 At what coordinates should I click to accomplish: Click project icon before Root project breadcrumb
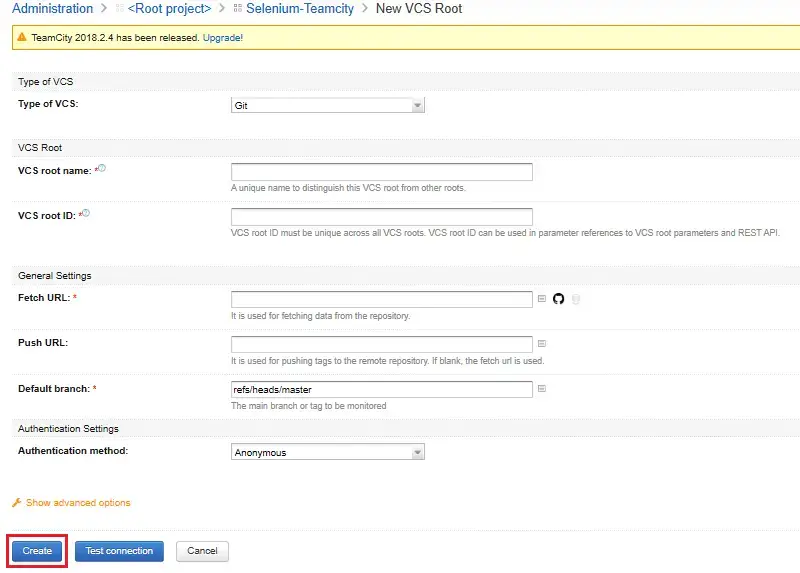click(x=120, y=8)
